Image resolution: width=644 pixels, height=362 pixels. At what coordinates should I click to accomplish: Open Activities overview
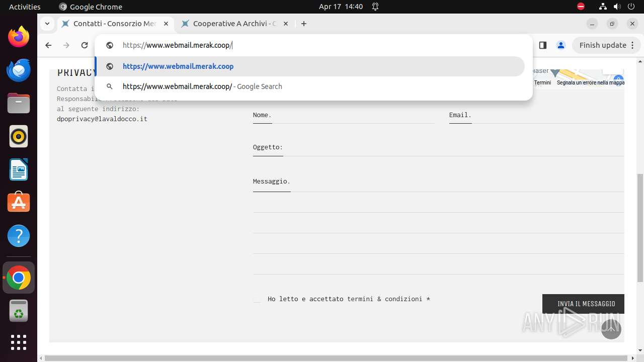tap(25, 7)
